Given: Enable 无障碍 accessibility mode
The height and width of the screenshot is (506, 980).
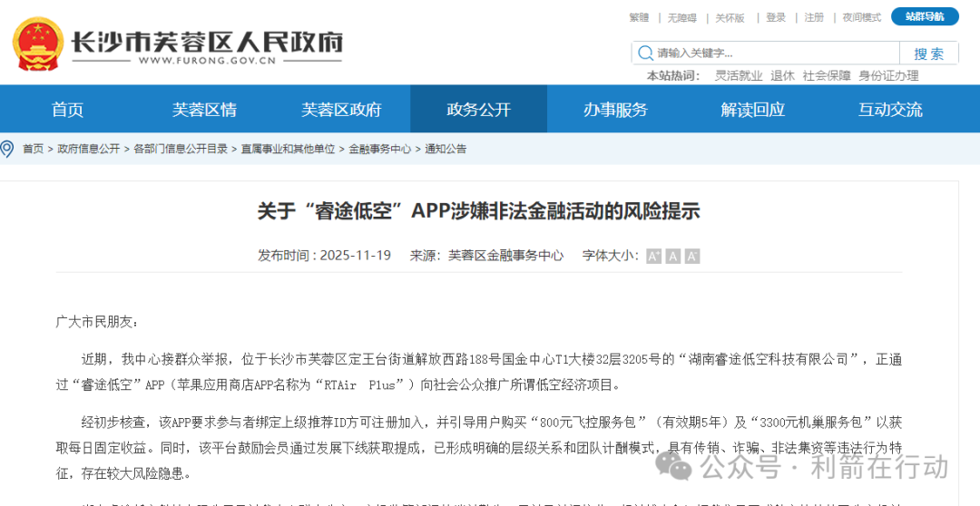Looking at the screenshot, I should [681, 17].
